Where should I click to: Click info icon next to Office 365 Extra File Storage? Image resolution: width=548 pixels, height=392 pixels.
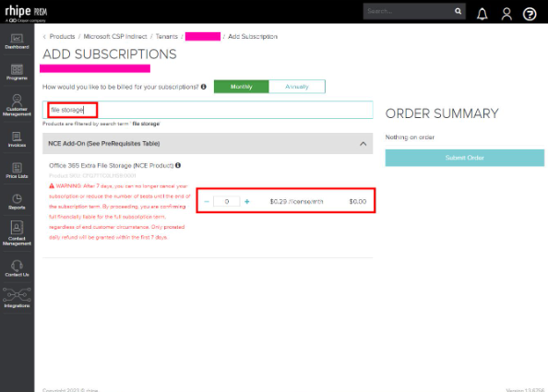click(178, 165)
